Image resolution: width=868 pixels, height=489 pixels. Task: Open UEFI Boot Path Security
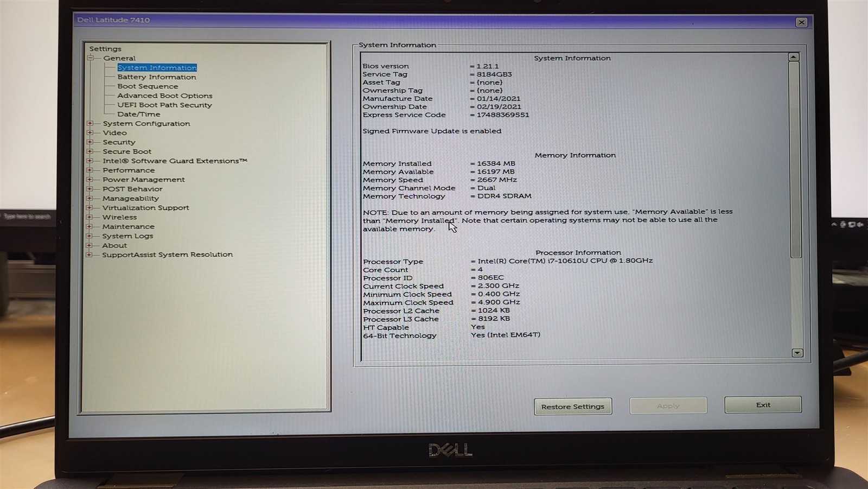coord(164,105)
